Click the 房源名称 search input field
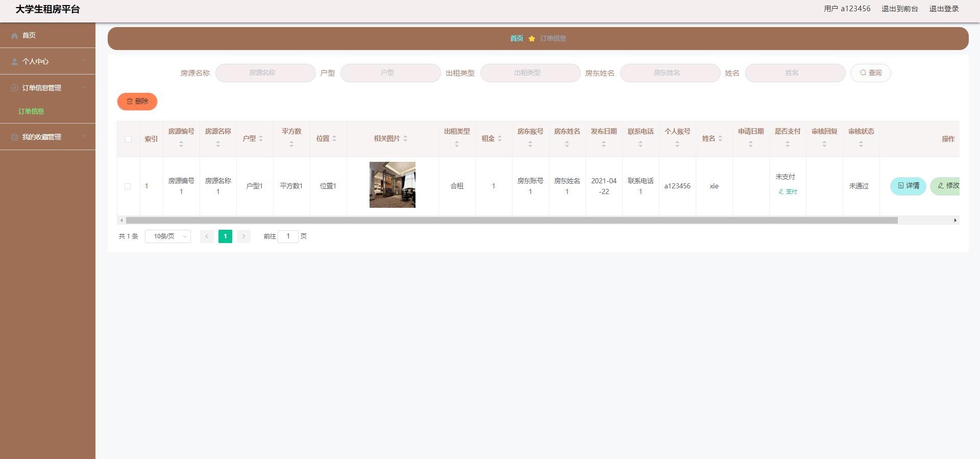This screenshot has width=980, height=459. click(265, 73)
